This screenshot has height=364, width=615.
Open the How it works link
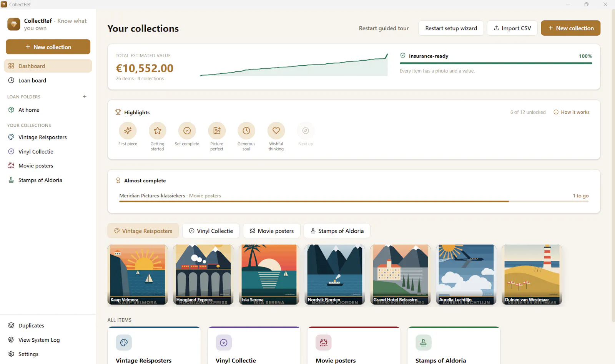click(x=572, y=112)
